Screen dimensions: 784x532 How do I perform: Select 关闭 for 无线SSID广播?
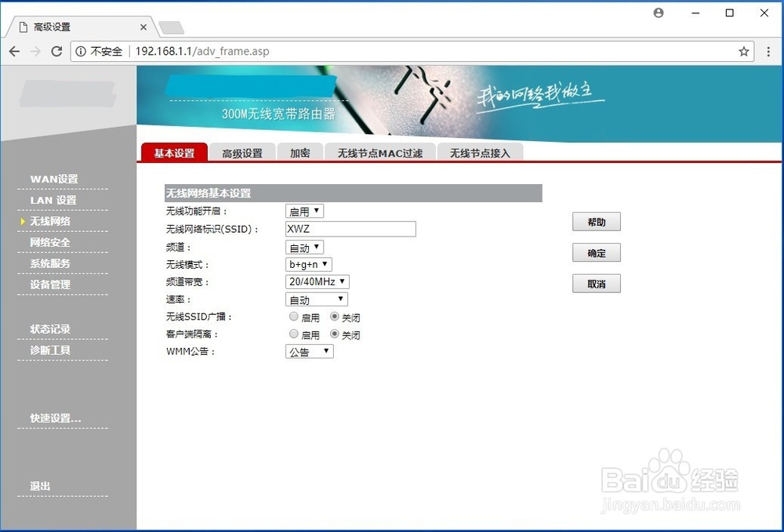coord(336,317)
